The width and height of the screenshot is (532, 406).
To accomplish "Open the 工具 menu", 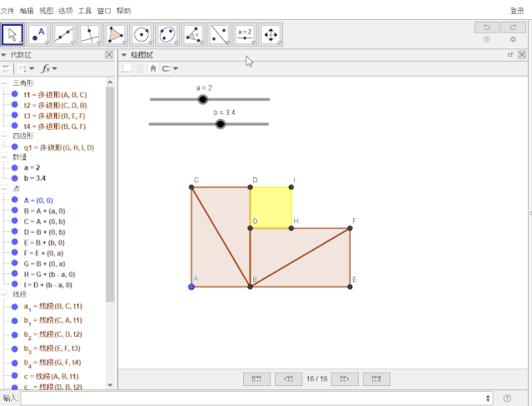I will pos(85,11).
